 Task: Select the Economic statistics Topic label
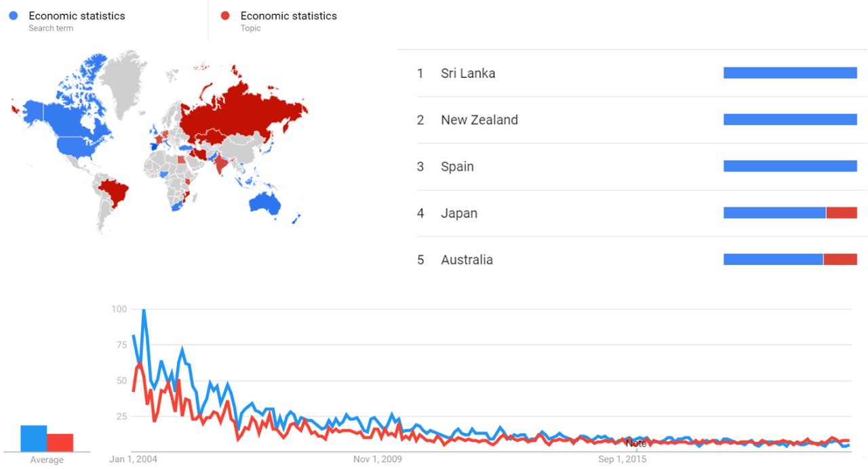click(288, 16)
